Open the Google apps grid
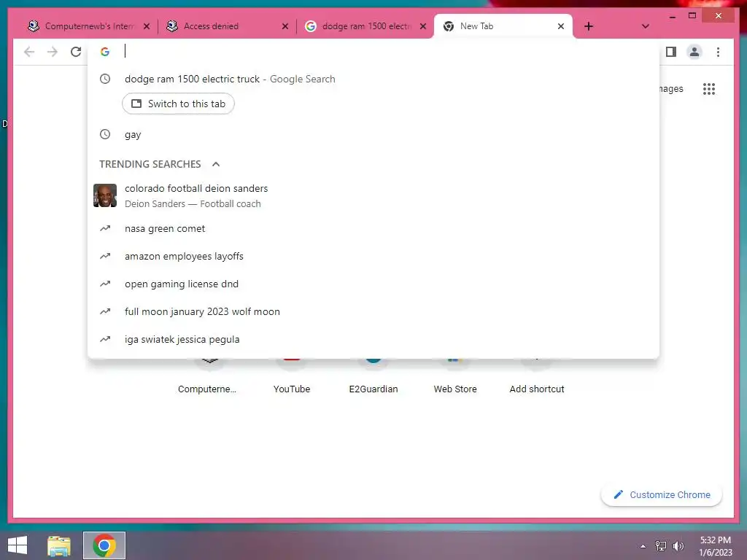 pyautogui.click(x=709, y=89)
